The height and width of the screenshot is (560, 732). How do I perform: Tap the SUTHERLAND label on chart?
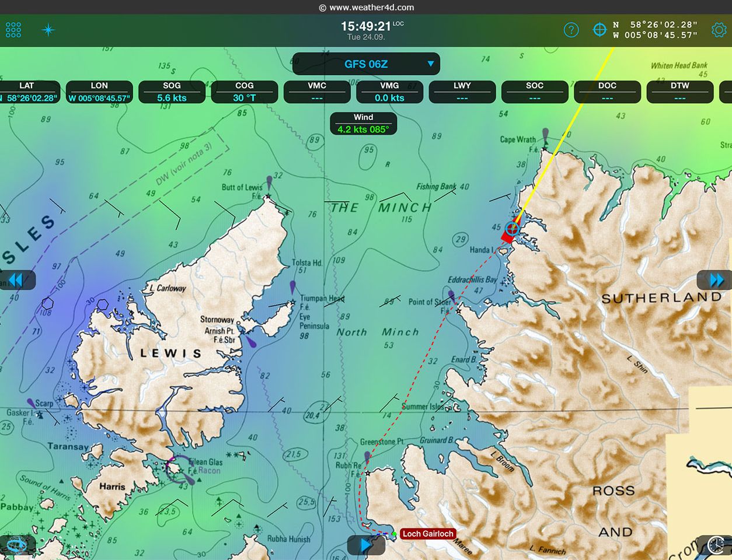tap(661, 298)
